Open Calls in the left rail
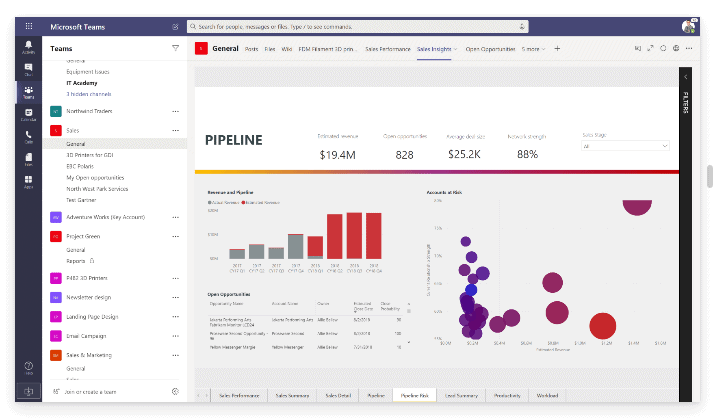 [28, 137]
